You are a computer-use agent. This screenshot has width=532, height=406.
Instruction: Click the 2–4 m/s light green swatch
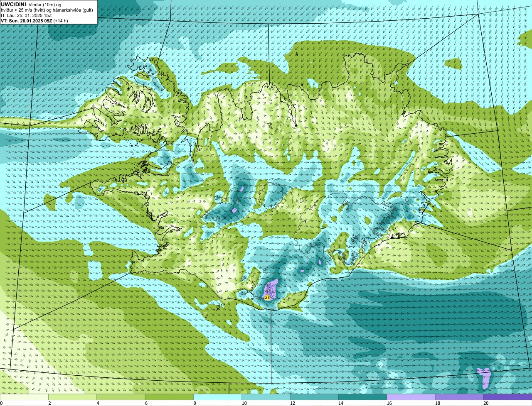(73, 397)
